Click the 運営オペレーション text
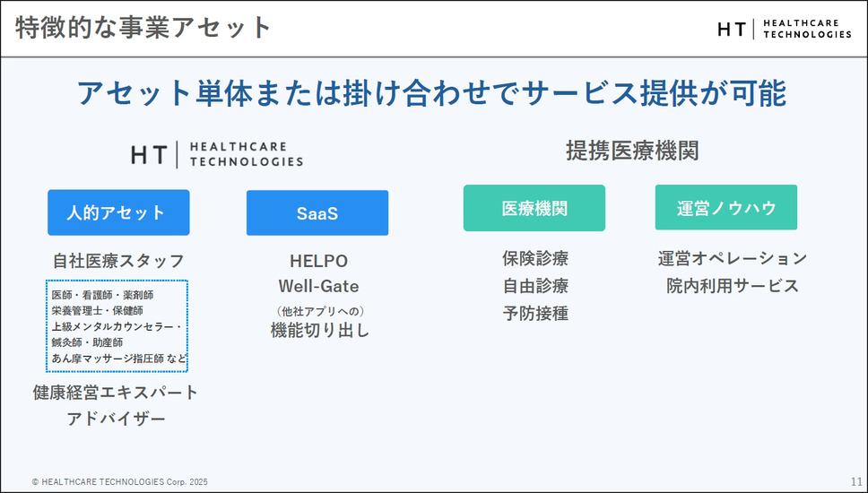This screenshot has height=493, width=868. coord(732,259)
